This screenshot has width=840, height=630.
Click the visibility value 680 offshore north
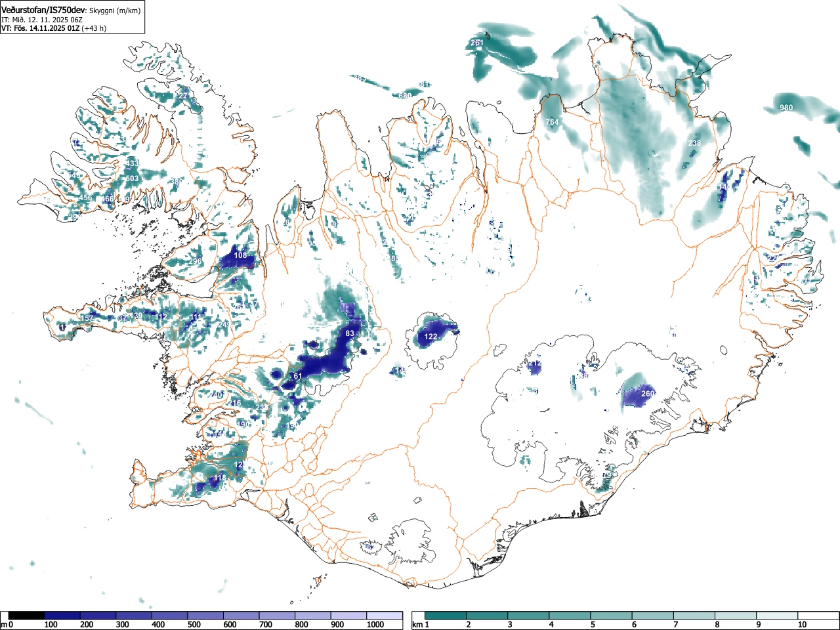[x=406, y=96]
